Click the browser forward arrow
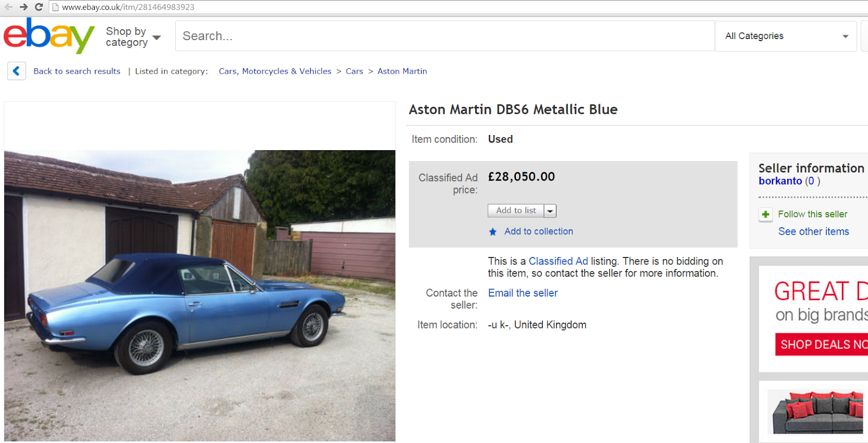Viewport: 868px width, 443px height. coord(23,7)
